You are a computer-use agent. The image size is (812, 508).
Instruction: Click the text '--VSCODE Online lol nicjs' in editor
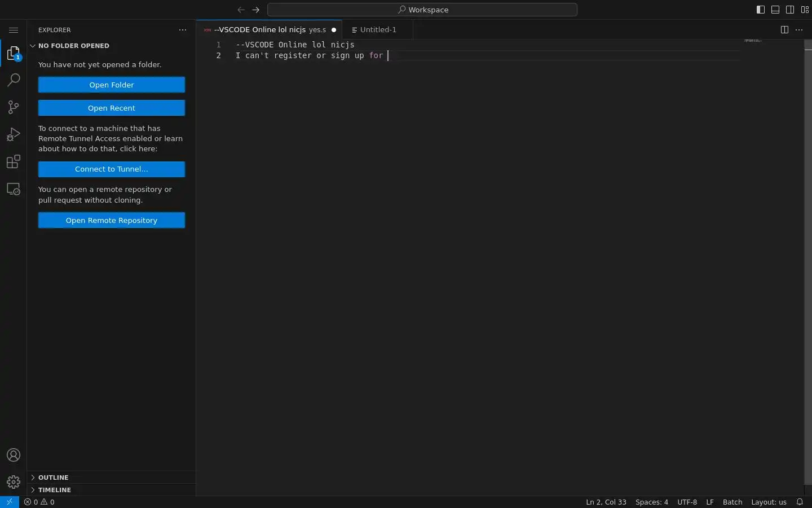295,45
